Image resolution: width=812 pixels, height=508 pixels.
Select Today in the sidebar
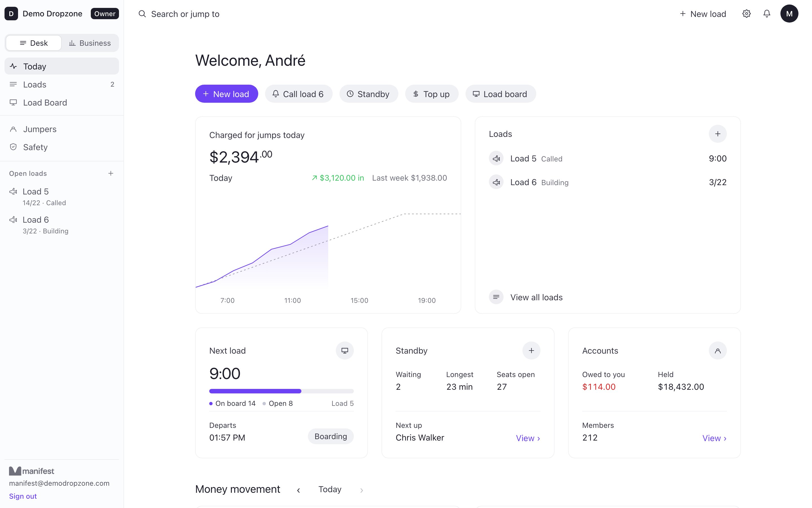(62, 66)
